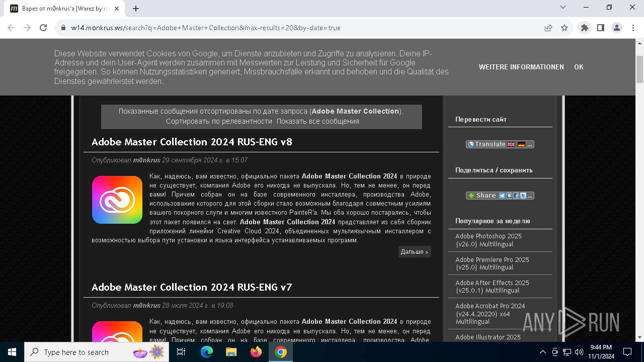The image size is (644, 362).
Task: Open the clock showing 9:44 PM
Action: coord(601,352)
